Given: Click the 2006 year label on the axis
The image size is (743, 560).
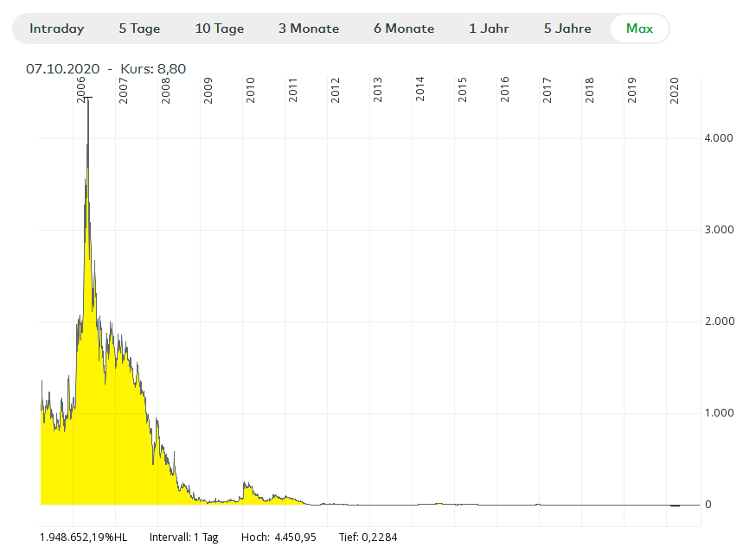Looking at the screenshot, I should coord(81,91).
